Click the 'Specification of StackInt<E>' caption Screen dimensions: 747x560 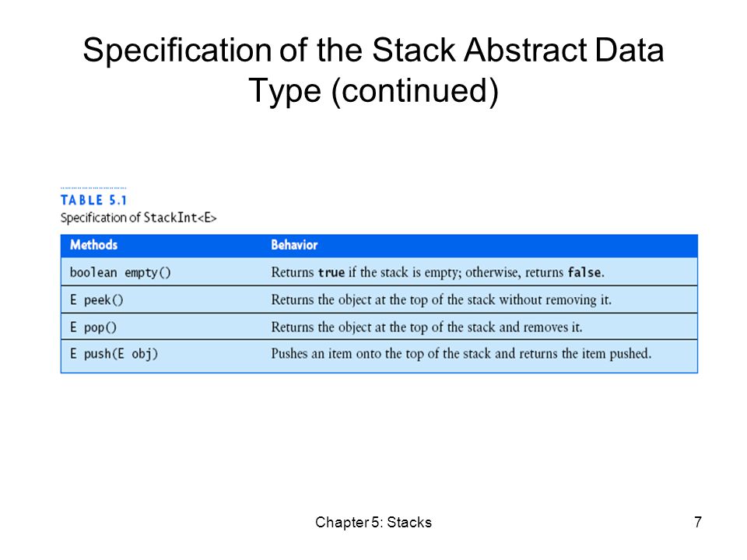(x=139, y=218)
